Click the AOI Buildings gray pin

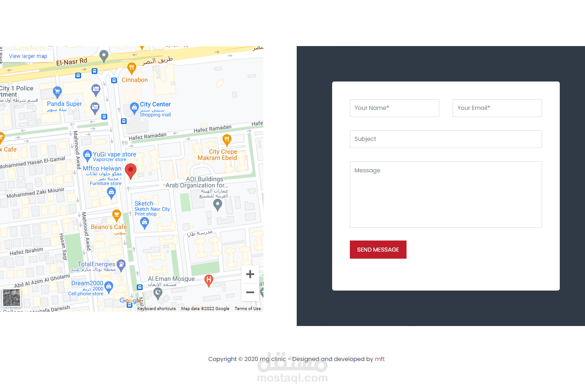[x=217, y=205]
